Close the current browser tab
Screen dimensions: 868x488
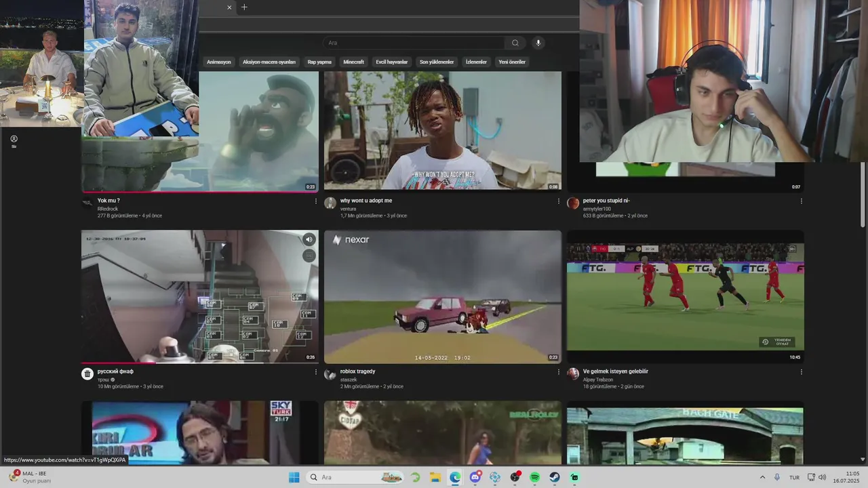click(229, 7)
